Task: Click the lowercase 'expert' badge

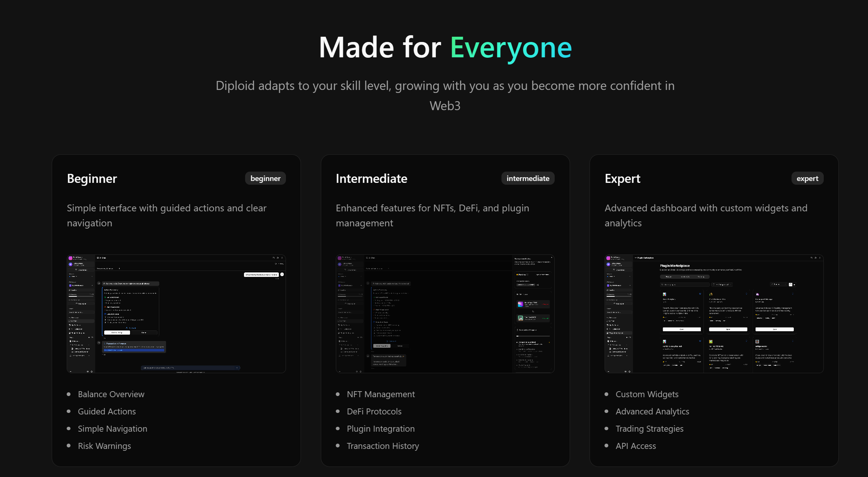Action: click(807, 178)
